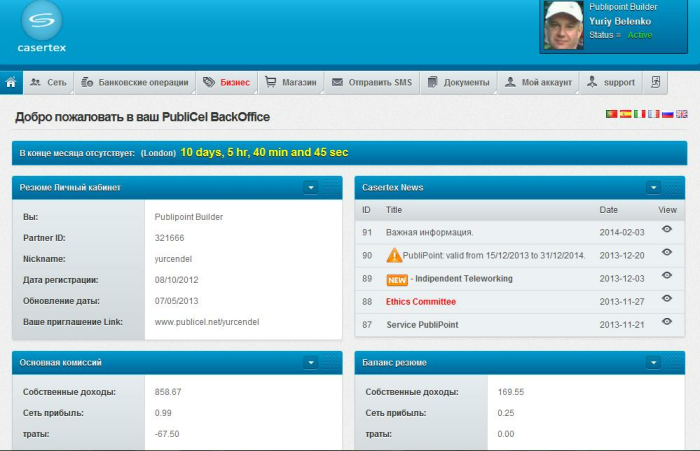The height and width of the screenshot is (451, 700).
Task: Select the French flag language
Action: pyautogui.click(x=653, y=114)
